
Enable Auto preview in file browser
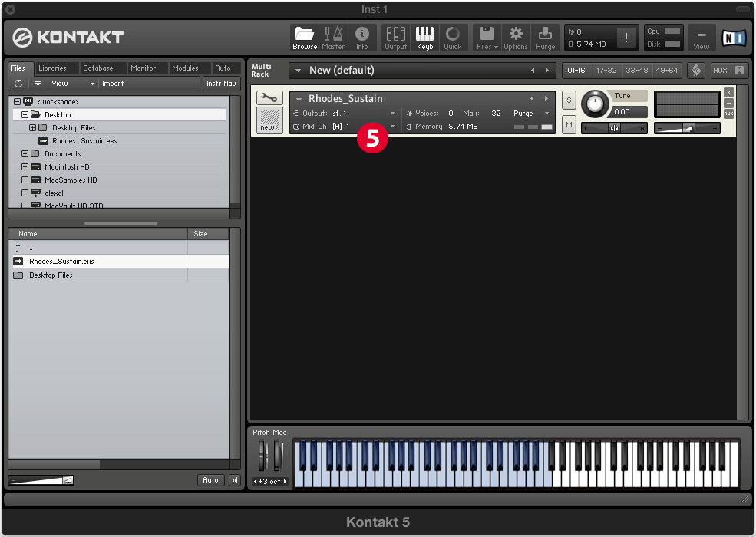pos(211,480)
